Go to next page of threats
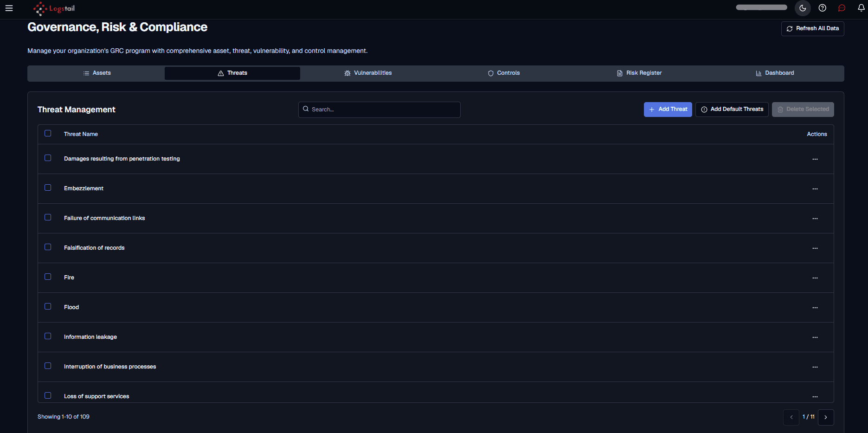868x433 pixels. 826,417
